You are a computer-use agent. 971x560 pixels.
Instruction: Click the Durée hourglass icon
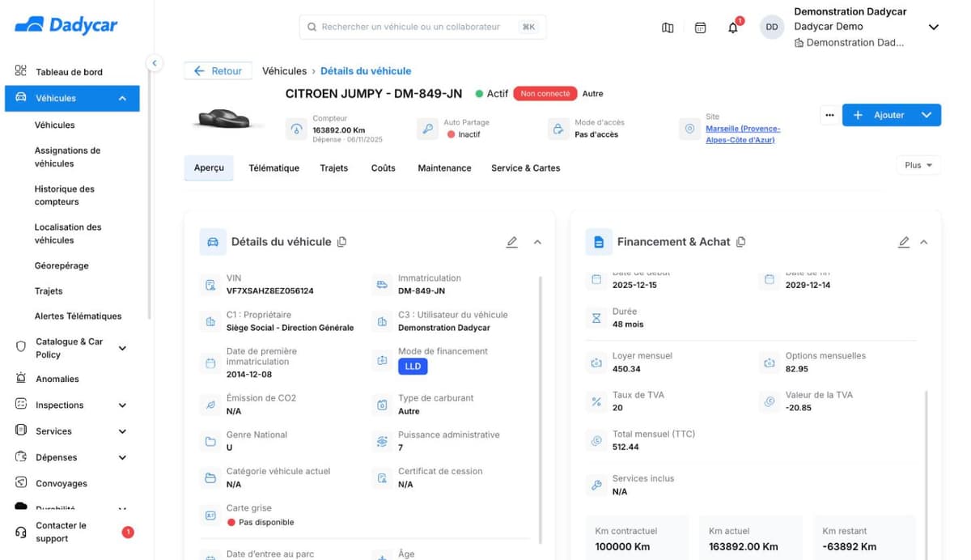coord(596,317)
